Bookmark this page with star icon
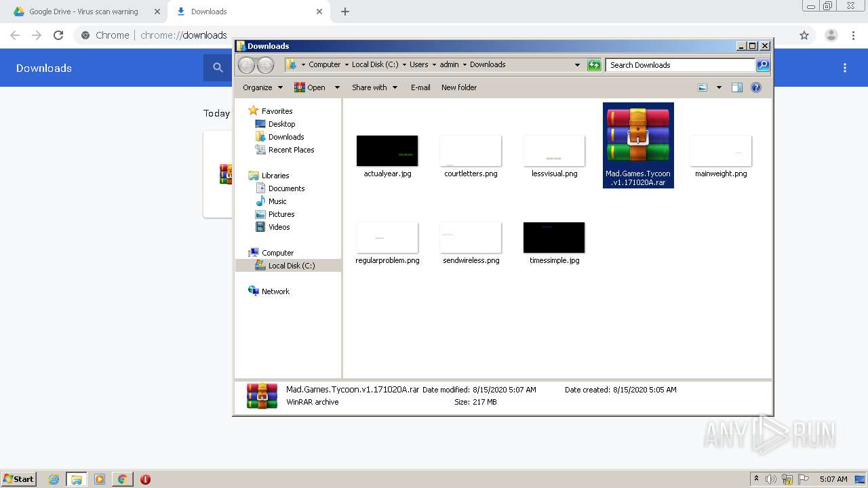The image size is (868, 488). [804, 35]
